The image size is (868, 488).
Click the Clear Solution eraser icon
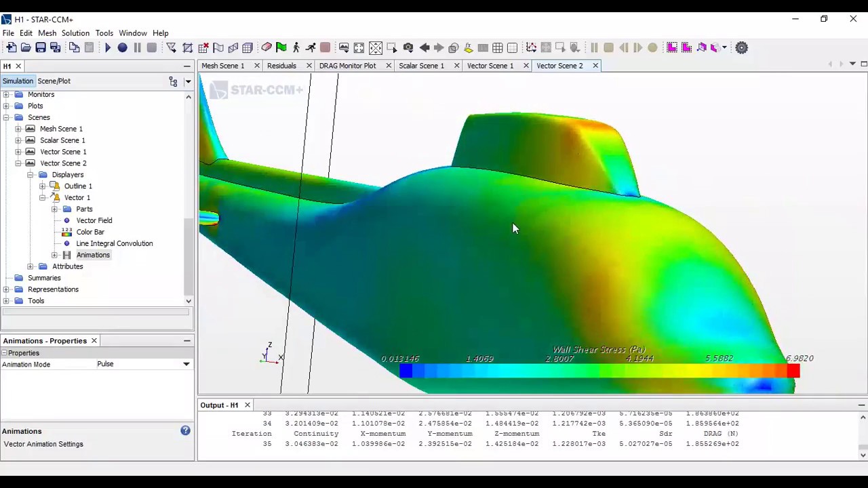pyautogui.click(x=267, y=47)
